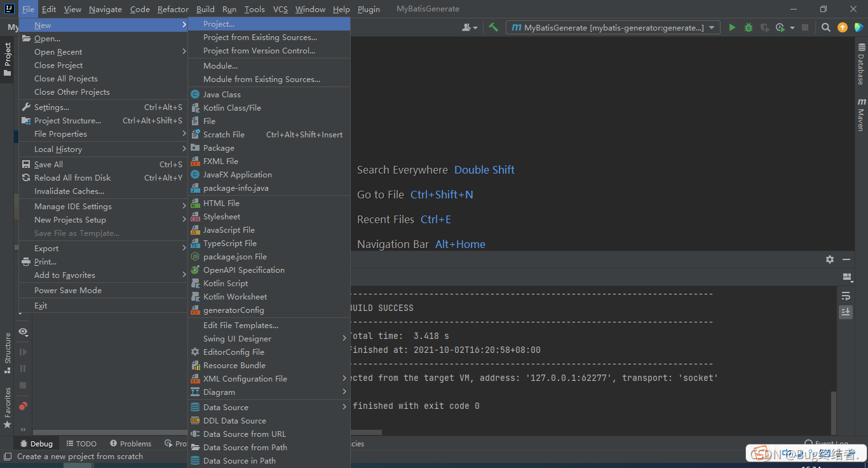Expand the Data Source submenu arrow
The width and height of the screenshot is (868, 468).
pos(344,407)
